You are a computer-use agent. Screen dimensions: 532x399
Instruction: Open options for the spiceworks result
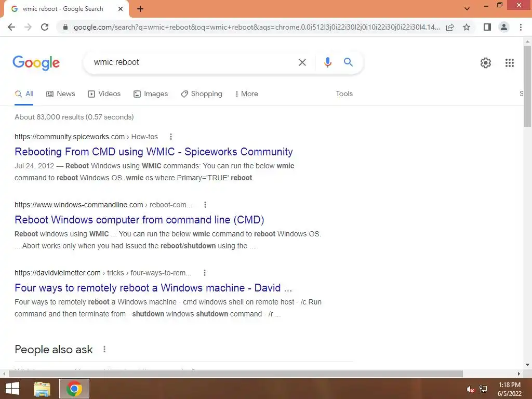(170, 137)
